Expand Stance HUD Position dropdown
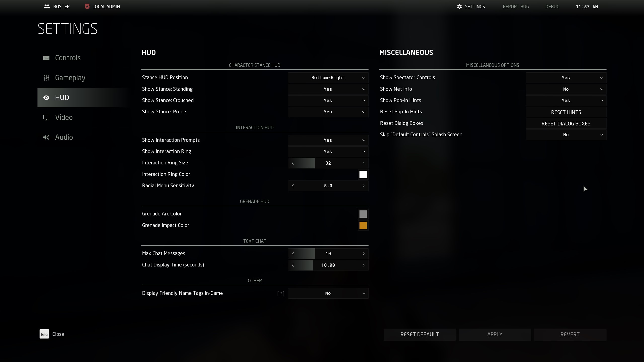The height and width of the screenshot is (362, 644). [328, 78]
